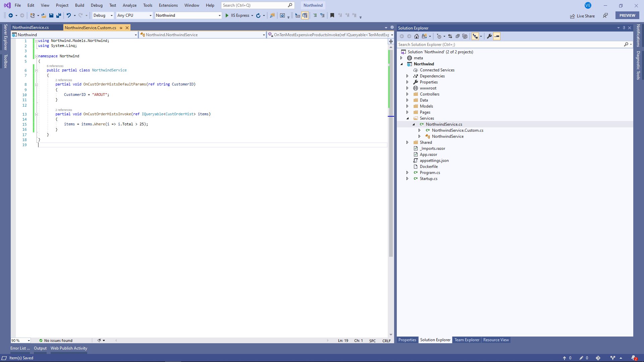Undo the last edit with the Undo icon
Screen dimensions: 644x362
point(69,15)
